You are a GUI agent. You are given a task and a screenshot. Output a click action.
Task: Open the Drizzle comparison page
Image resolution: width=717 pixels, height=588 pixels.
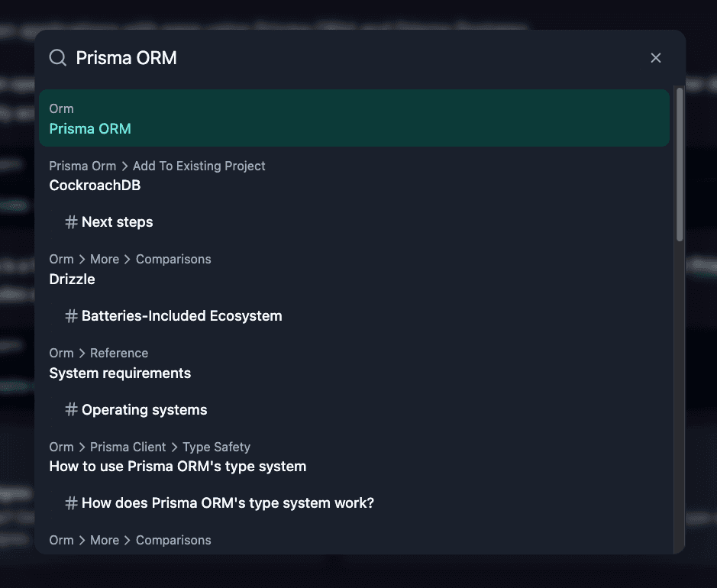click(72, 279)
